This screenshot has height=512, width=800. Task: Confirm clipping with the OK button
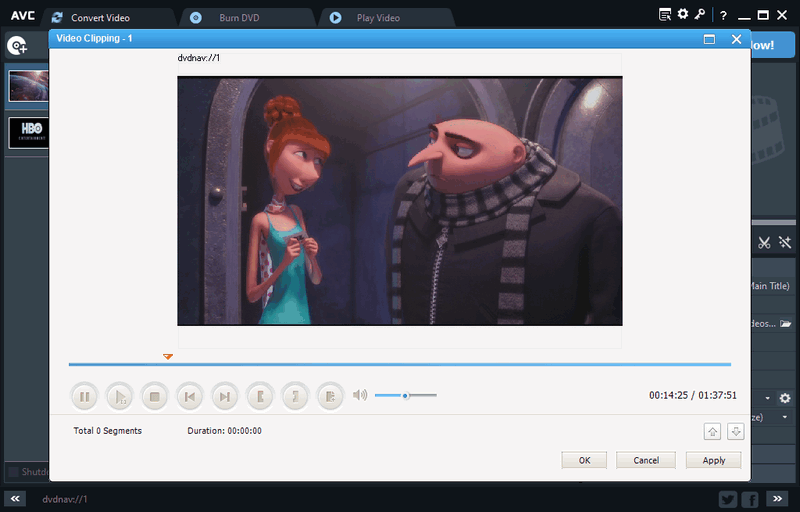tap(584, 460)
